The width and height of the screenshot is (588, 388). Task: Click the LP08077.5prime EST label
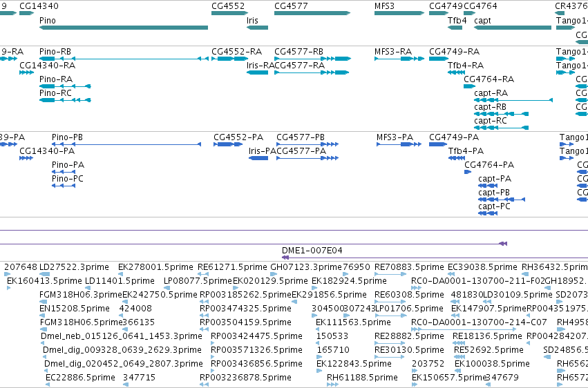point(198,281)
